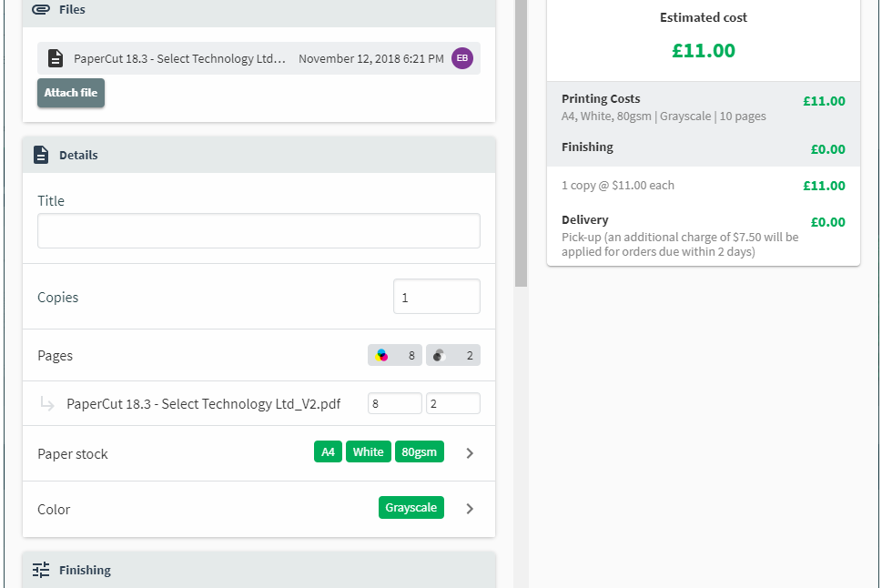Screen dimensions: 882x588
Task: Click the Details section header
Action: tap(259, 155)
